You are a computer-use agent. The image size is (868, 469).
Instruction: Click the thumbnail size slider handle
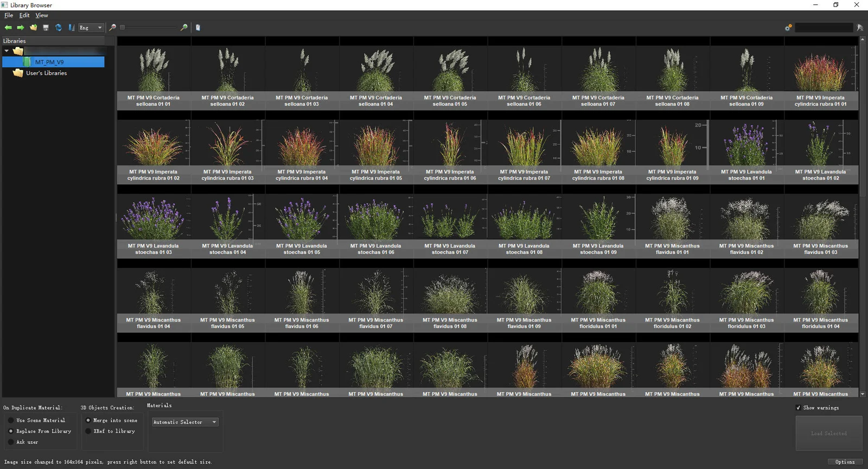[x=122, y=28]
